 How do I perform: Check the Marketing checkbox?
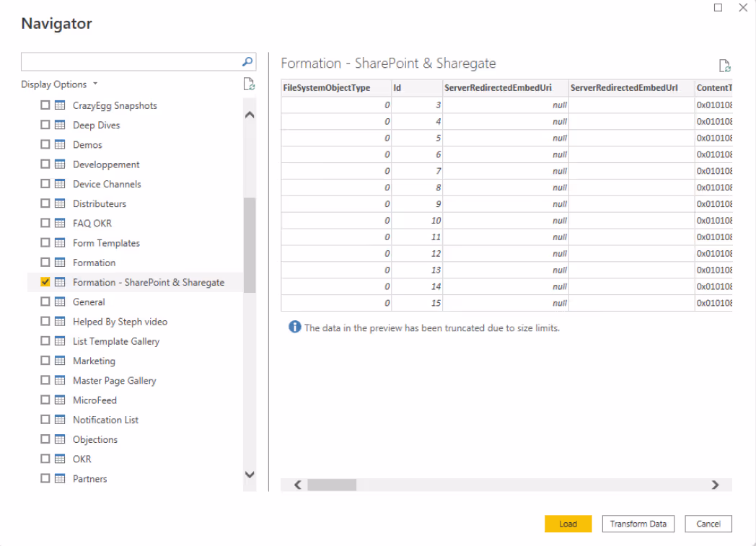[x=45, y=361]
